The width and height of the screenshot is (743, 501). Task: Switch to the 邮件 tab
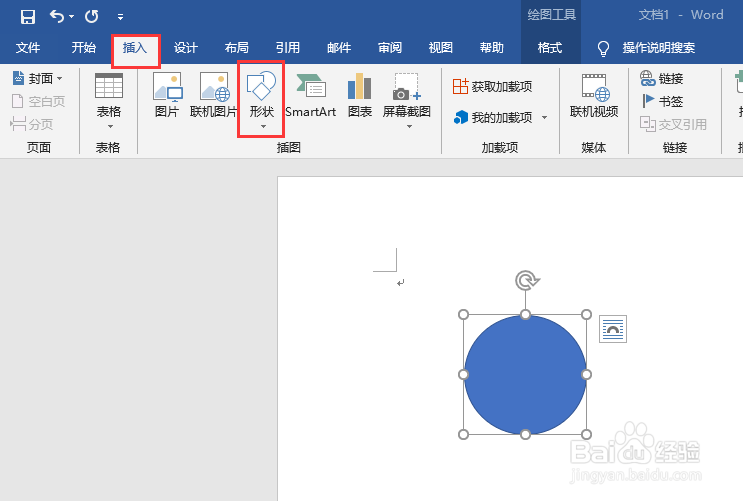click(x=339, y=47)
